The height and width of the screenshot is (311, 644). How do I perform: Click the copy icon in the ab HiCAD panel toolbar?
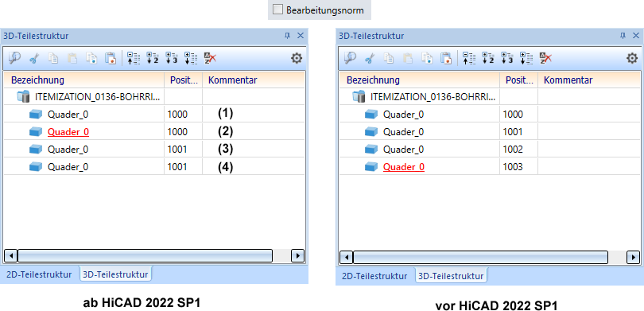(53, 58)
